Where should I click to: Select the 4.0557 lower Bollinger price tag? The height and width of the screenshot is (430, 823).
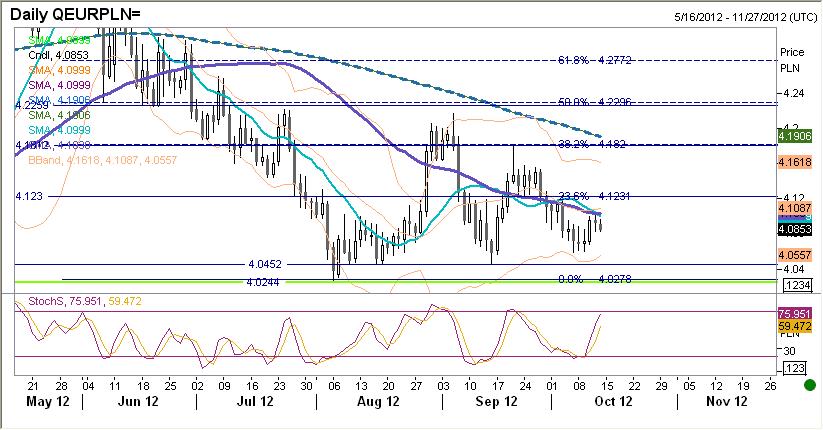tap(795, 255)
